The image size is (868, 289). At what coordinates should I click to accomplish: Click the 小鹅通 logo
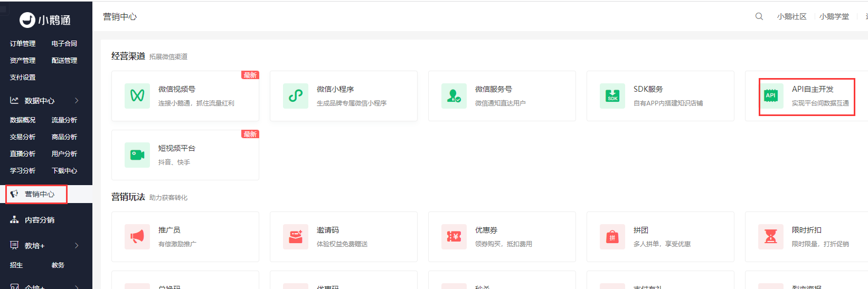[x=45, y=20]
